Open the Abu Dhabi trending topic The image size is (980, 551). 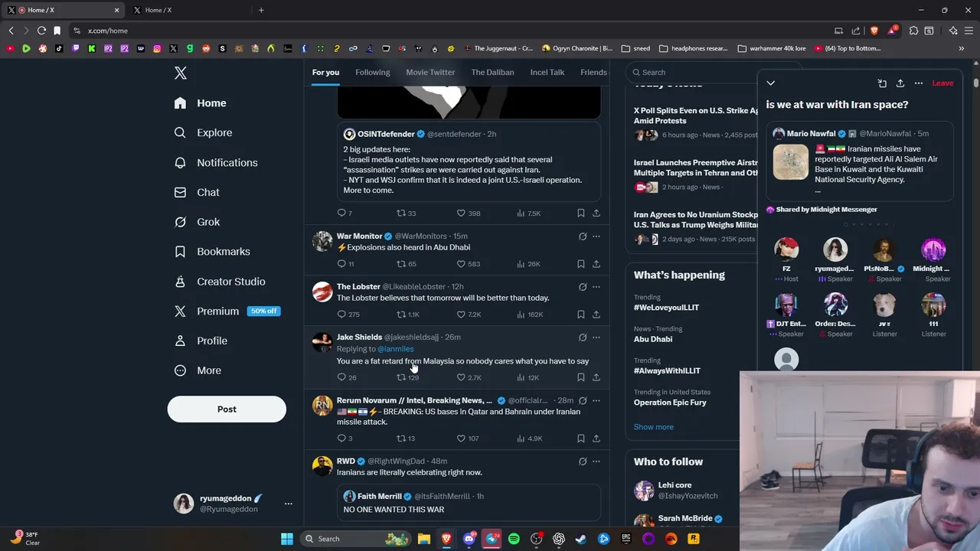653,339
